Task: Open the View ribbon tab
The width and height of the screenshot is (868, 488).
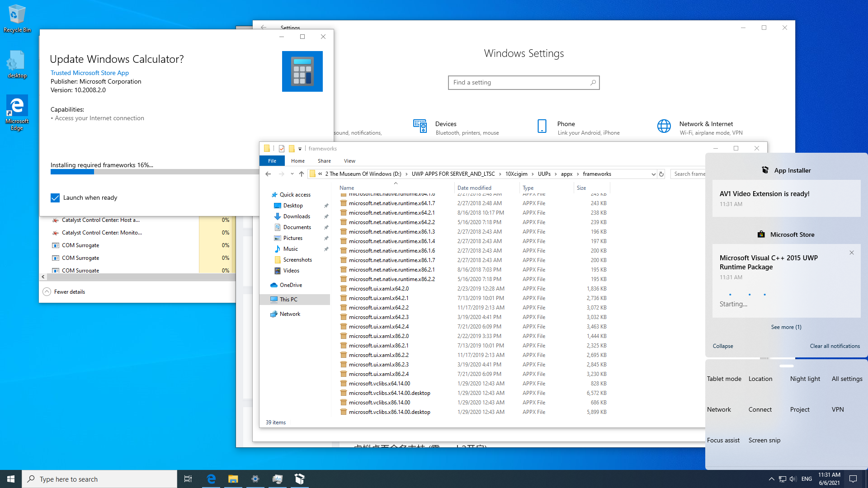Action: (x=349, y=161)
